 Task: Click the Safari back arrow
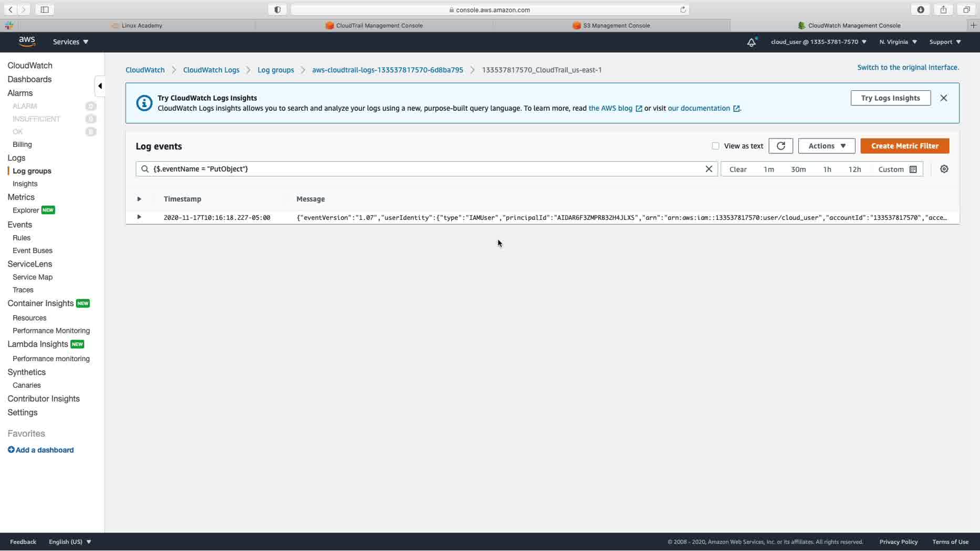pyautogui.click(x=11, y=9)
